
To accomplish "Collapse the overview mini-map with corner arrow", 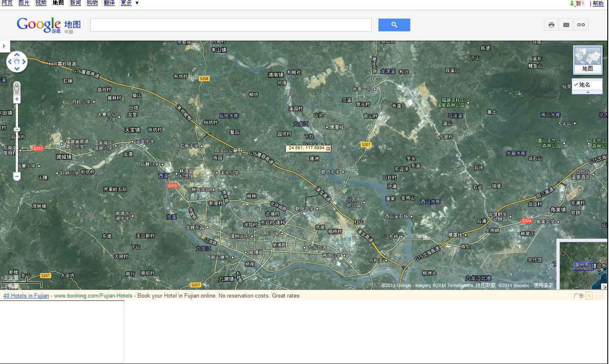I will (604, 286).
